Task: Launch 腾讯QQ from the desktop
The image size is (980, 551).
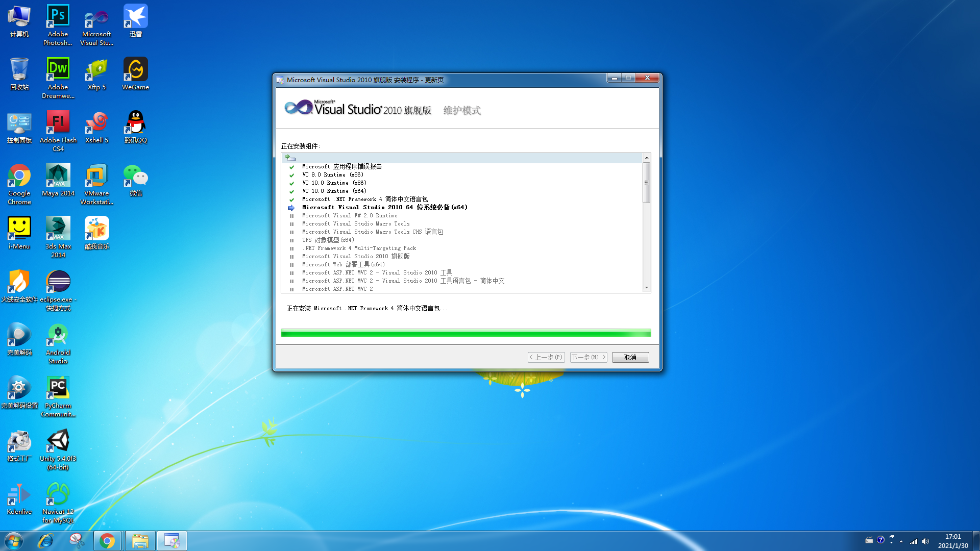Action: (x=135, y=127)
